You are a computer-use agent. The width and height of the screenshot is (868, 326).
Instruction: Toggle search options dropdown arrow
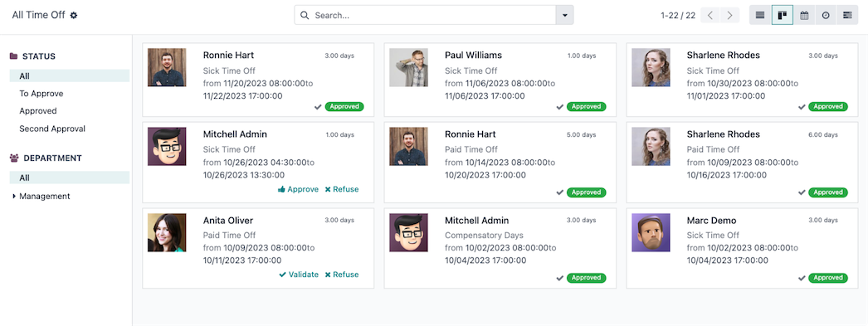pos(564,16)
